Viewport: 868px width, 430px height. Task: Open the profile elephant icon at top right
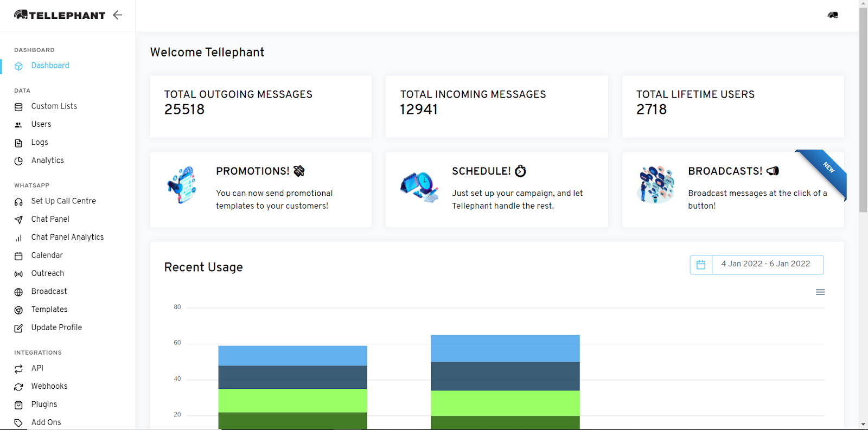(x=833, y=15)
